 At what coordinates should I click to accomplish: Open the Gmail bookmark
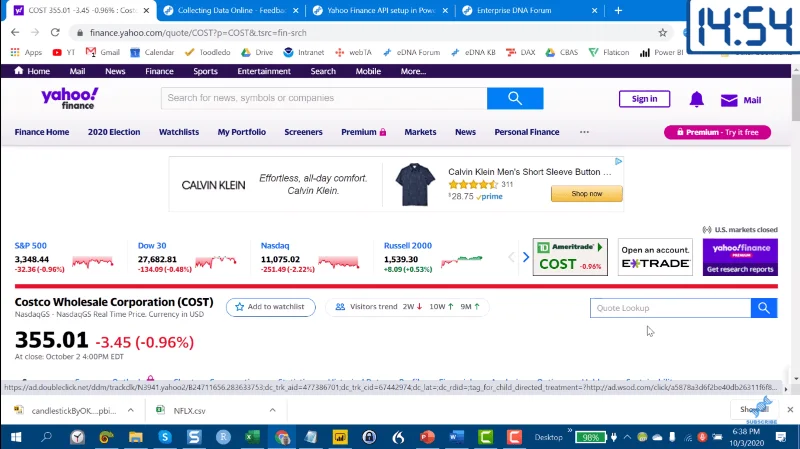(103, 52)
